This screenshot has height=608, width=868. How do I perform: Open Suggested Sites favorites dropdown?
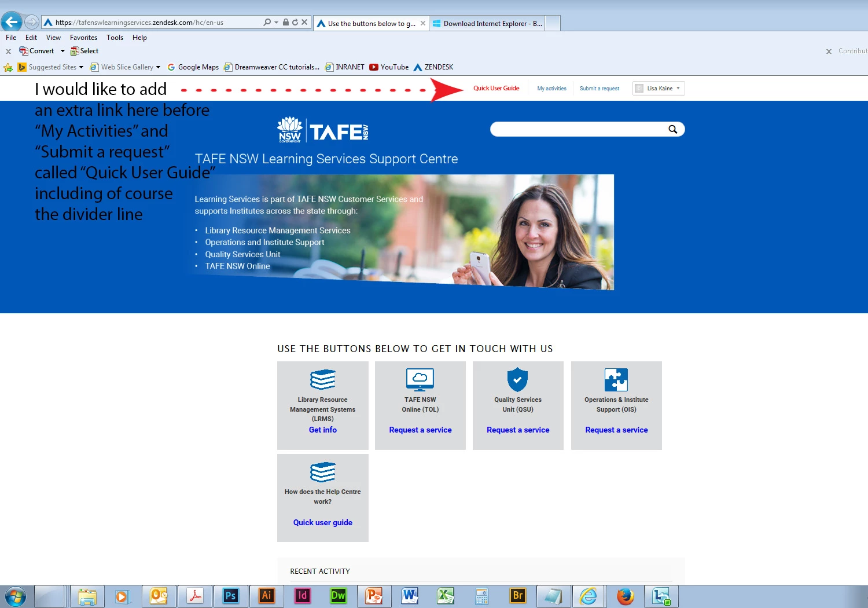[x=50, y=67]
